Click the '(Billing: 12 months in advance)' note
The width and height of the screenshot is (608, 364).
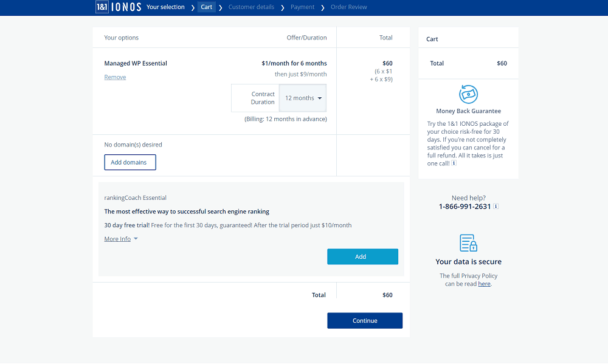286,119
